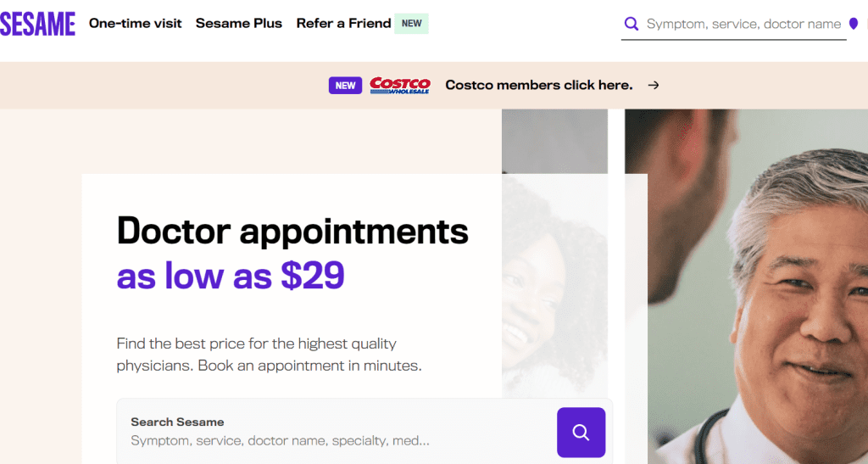Click the purple NEW badge beside Costco logo
This screenshot has height=464, width=868.
click(x=345, y=85)
